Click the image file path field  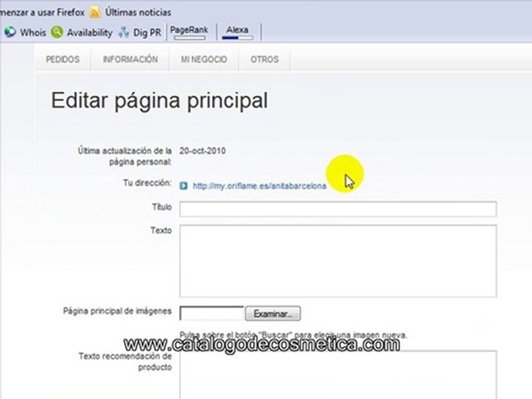tap(212, 314)
